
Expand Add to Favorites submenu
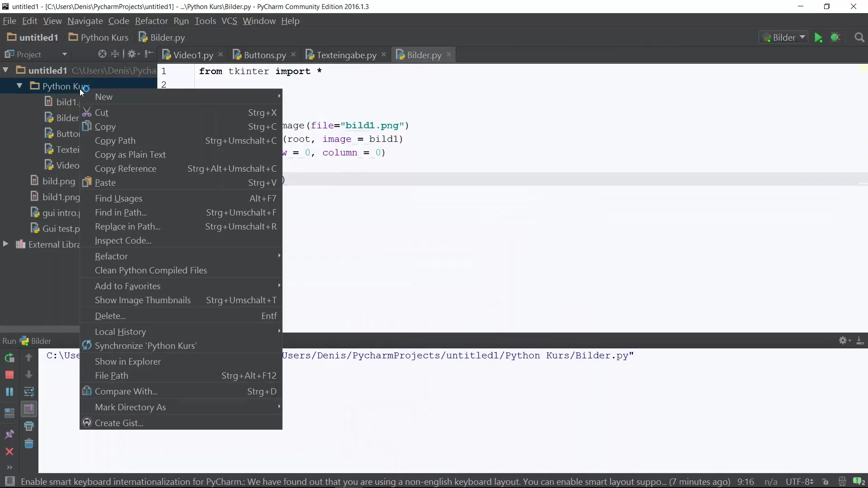point(181,286)
